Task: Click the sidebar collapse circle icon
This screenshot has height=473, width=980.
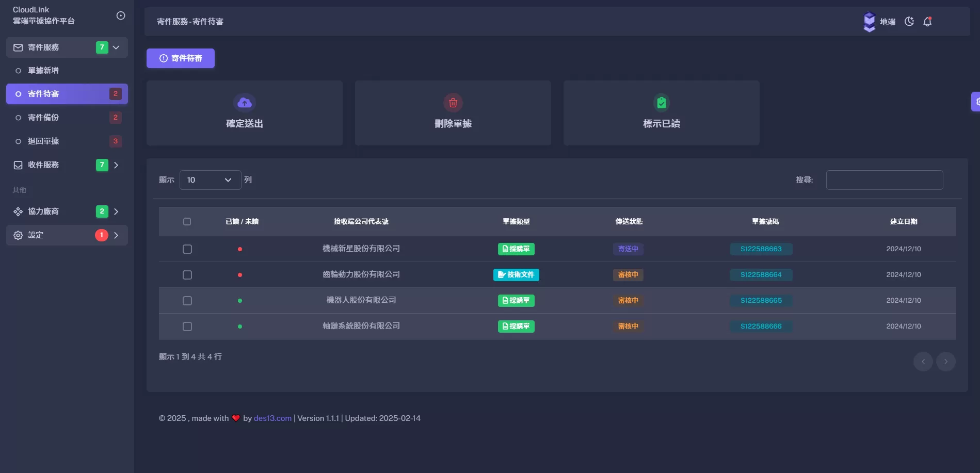Action: pos(121,15)
